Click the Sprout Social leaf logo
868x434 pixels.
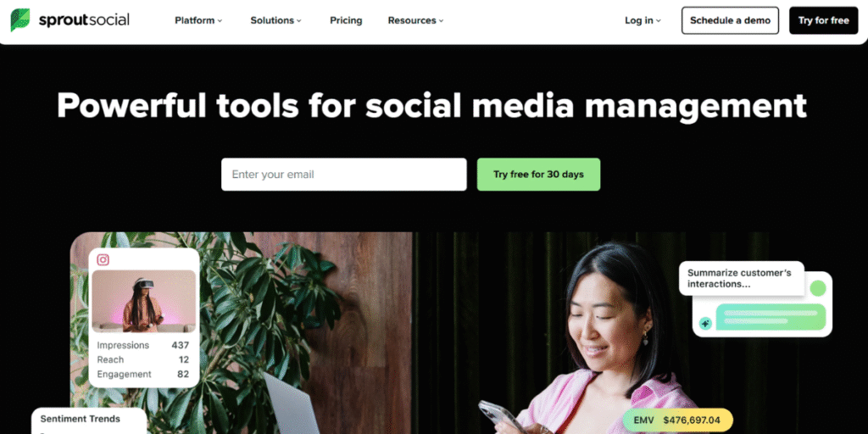tap(20, 20)
